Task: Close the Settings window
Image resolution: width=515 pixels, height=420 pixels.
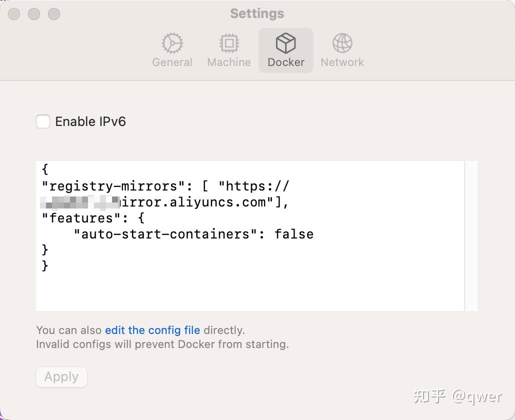Action: coord(14,14)
